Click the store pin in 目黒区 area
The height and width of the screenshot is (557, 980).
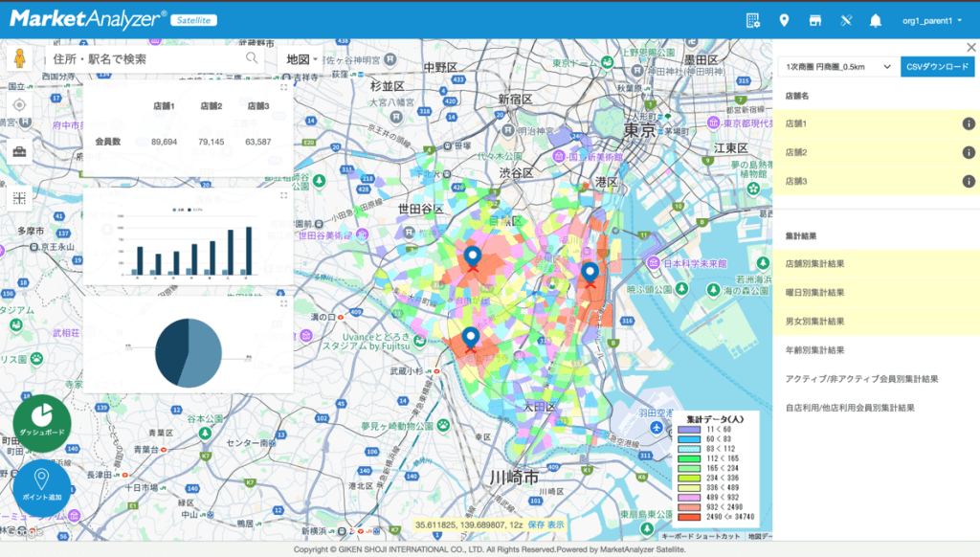click(473, 256)
